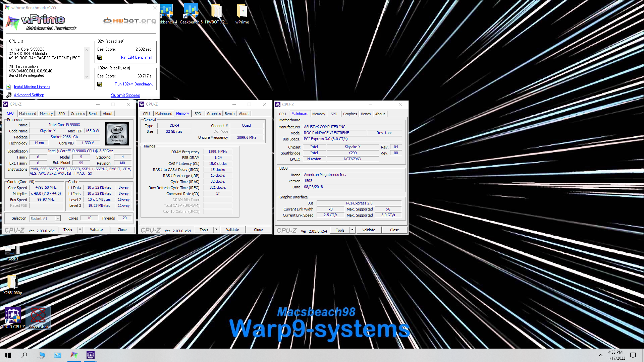Click the Advanced Settings wrench icon
The width and height of the screenshot is (644, 362).
click(x=9, y=95)
